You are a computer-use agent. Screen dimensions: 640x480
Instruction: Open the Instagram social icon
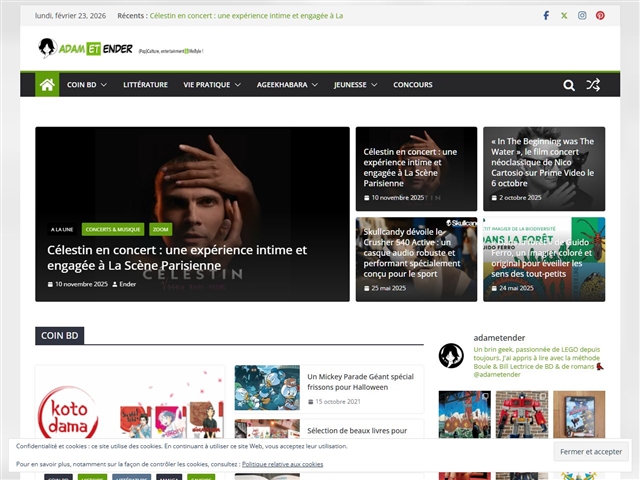point(582,16)
